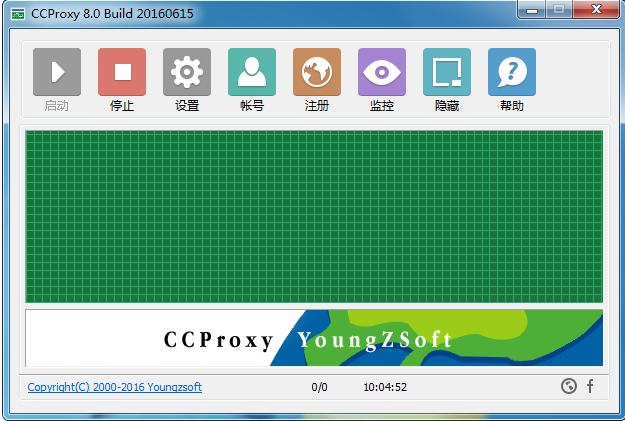Open the 帐号 account manager icon
Image resolution: width=625 pixels, height=421 pixels.
(x=252, y=72)
